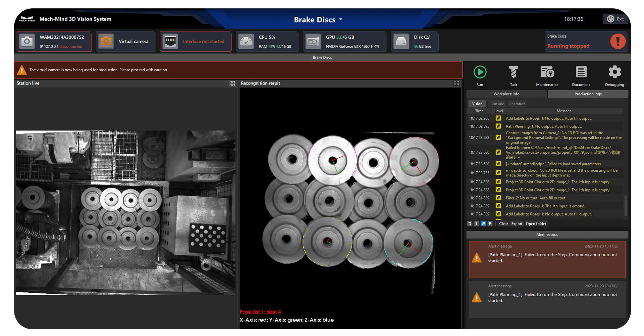The image size is (644, 336).
Task: Expand the Alert records section
Action: coord(547,234)
